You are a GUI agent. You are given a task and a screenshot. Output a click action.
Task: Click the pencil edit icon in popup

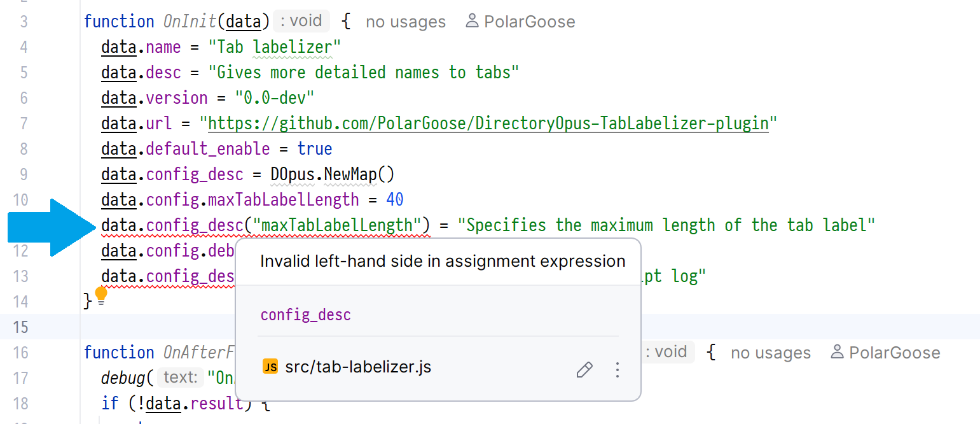584,370
